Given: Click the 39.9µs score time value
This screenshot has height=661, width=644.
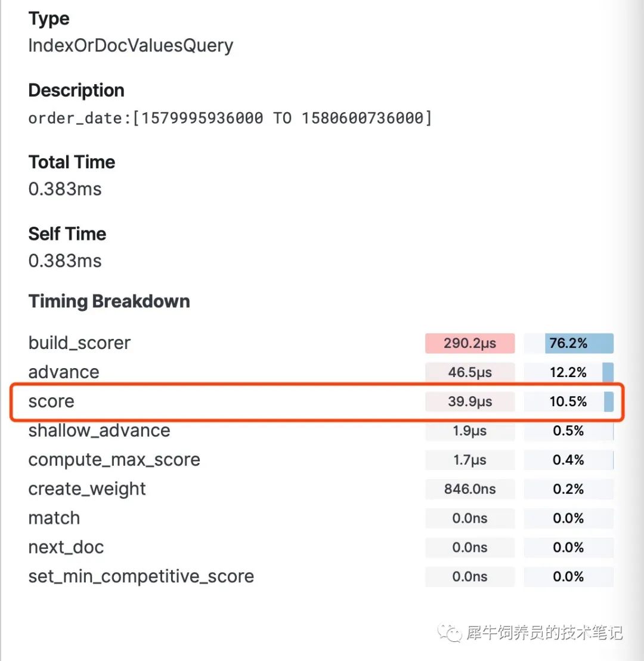Looking at the screenshot, I should pyautogui.click(x=470, y=401).
